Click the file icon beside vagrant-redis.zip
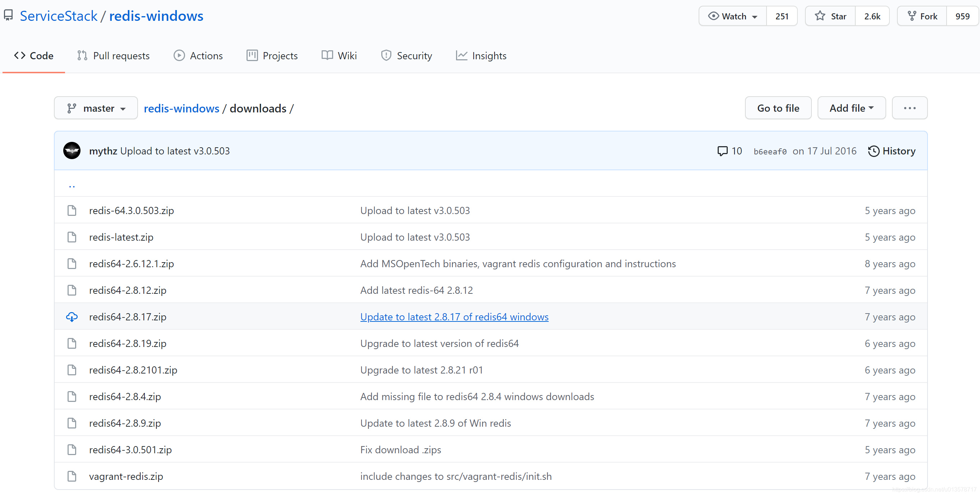The image size is (980, 496). pos(72,476)
